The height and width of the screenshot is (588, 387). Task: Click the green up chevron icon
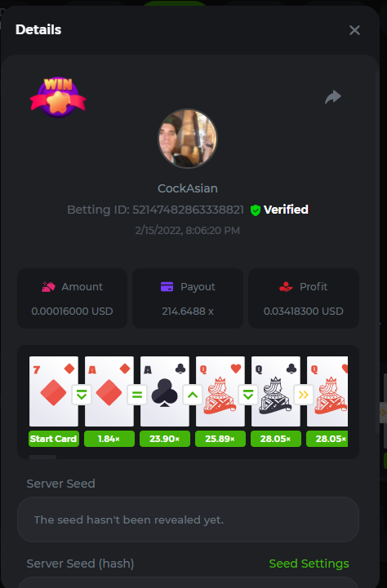pyautogui.click(x=193, y=395)
